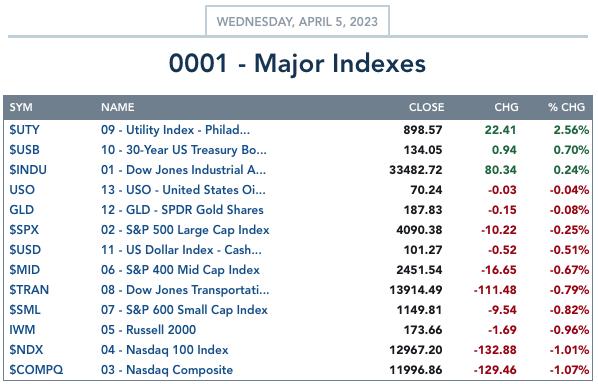The height and width of the screenshot is (384, 598).
Task: Click the Wednesday, April 5, 2023 date box
Action: [297, 21]
